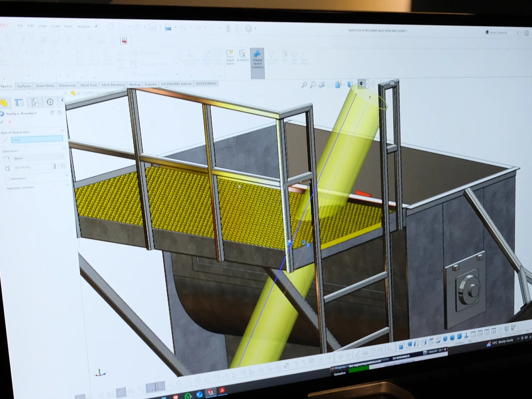Open the Insert menu
Screen dimensions: 532x399
(x=55, y=26)
